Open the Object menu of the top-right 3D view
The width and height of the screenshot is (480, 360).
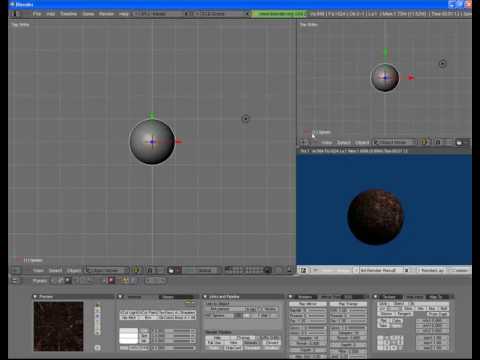point(362,142)
